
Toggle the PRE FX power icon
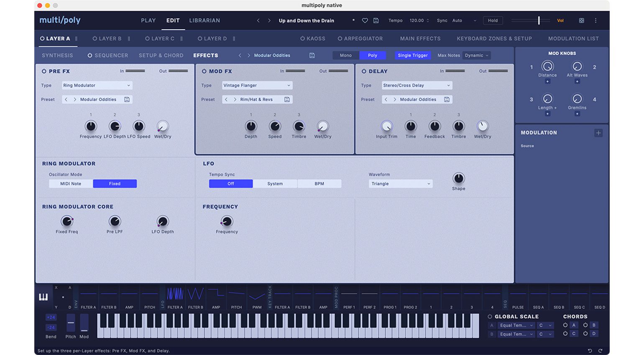tap(43, 71)
